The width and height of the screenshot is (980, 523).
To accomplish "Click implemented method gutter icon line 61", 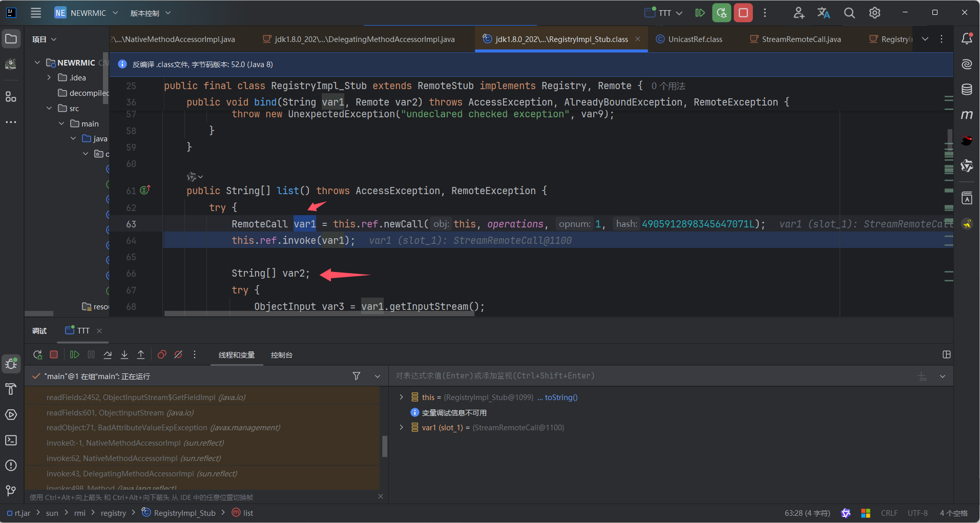I will 145,190.
